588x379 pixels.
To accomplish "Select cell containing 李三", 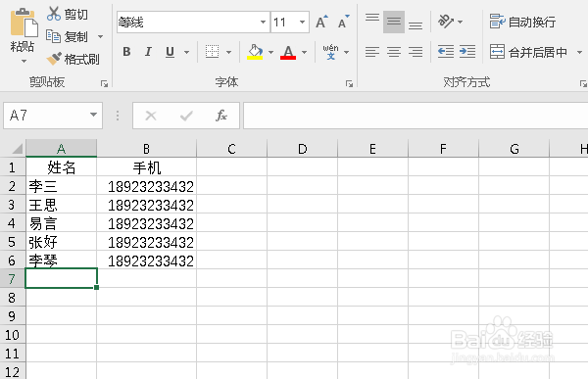I will click(62, 185).
